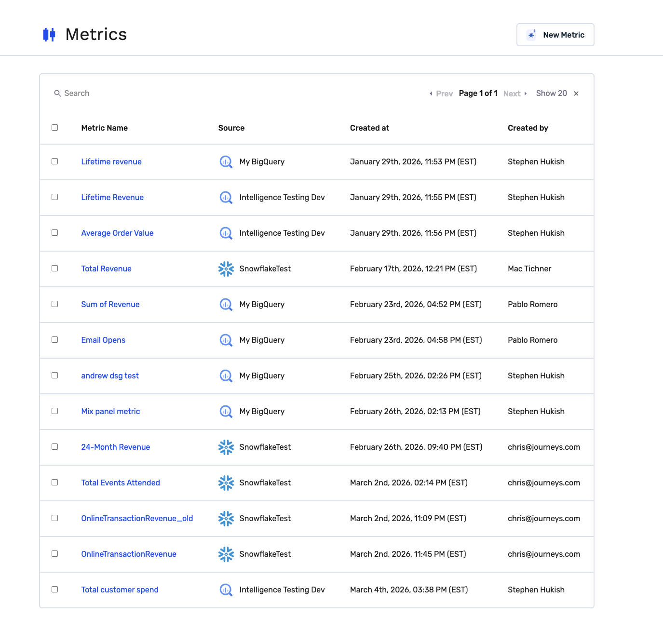The height and width of the screenshot is (644, 663).
Task: Sort by Source column header
Action: click(231, 128)
